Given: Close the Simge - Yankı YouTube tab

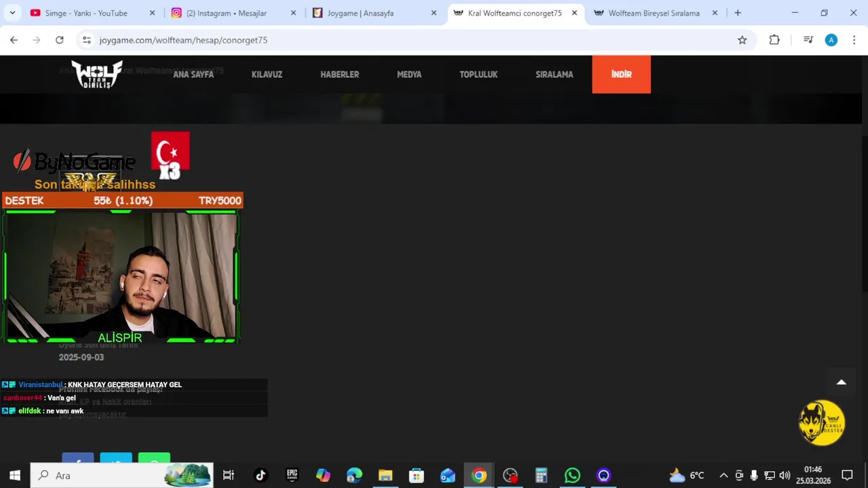Looking at the screenshot, I should 152,13.
